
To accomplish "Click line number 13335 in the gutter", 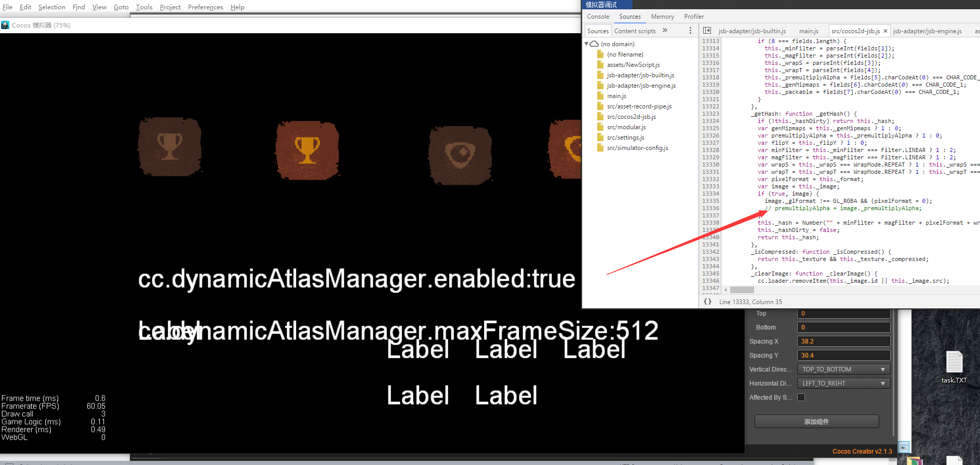I will click(x=710, y=201).
